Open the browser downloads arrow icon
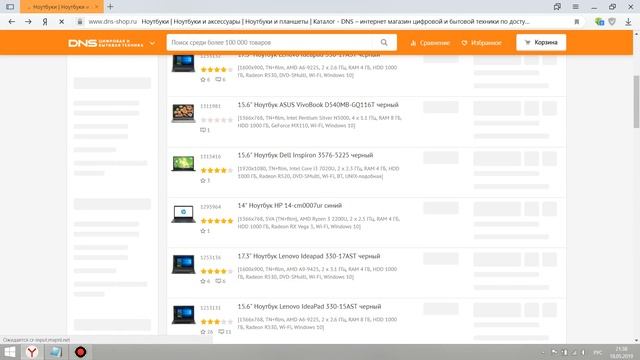 pos(628,22)
